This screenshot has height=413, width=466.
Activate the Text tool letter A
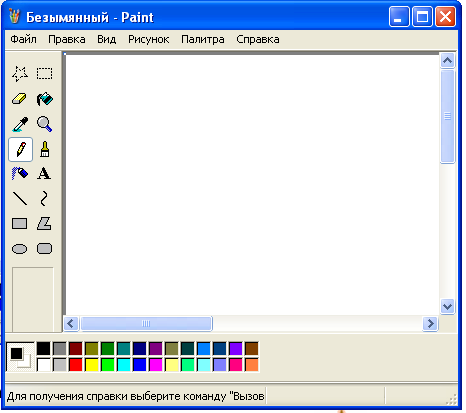click(x=44, y=174)
